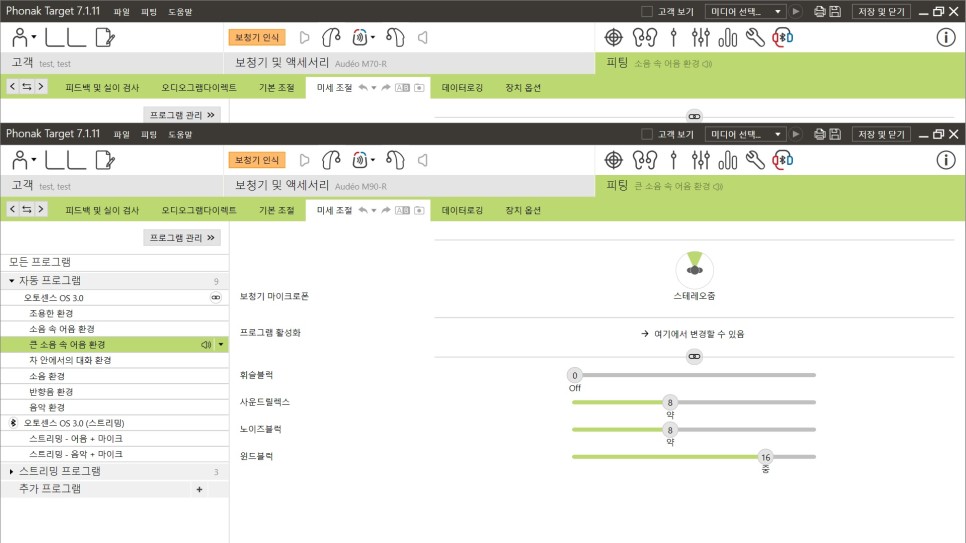Toggle 고객 보기 checkbox in M70-R window
This screenshot has width=966, height=543.
click(647, 11)
